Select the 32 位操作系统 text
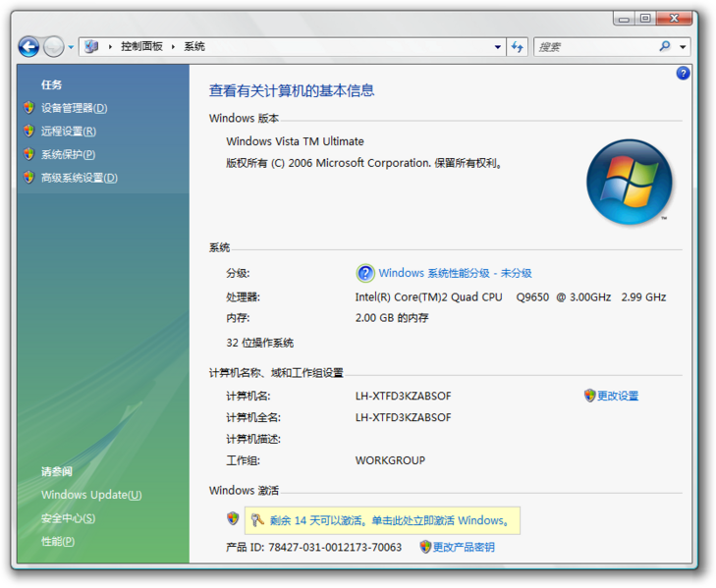 [x=260, y=343]
